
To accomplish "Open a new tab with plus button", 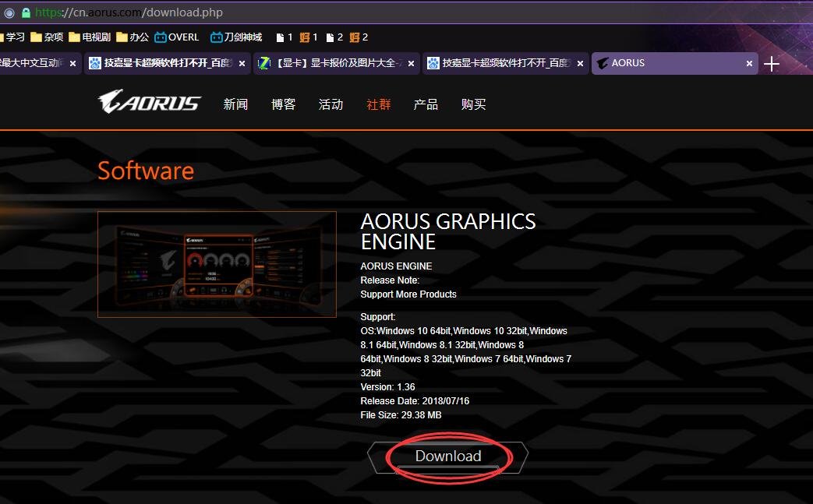I will pyautogui.click(x=772, y=64).
